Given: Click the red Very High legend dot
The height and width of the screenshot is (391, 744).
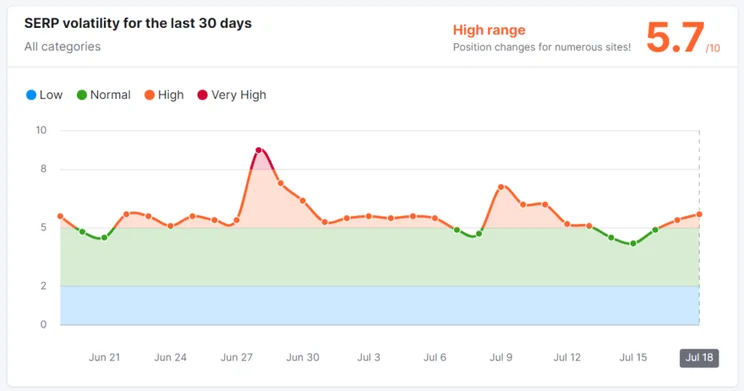Looking at the screenshot, I should pos(203,95).
